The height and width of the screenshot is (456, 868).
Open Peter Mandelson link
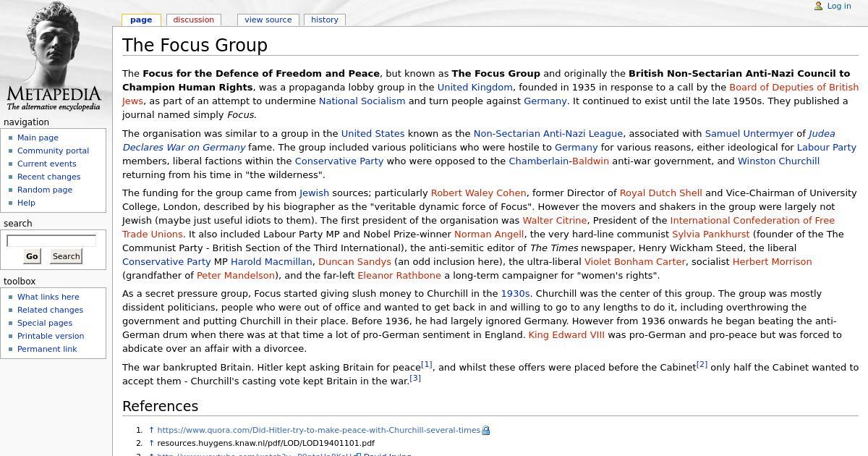[x=236, y=275]
